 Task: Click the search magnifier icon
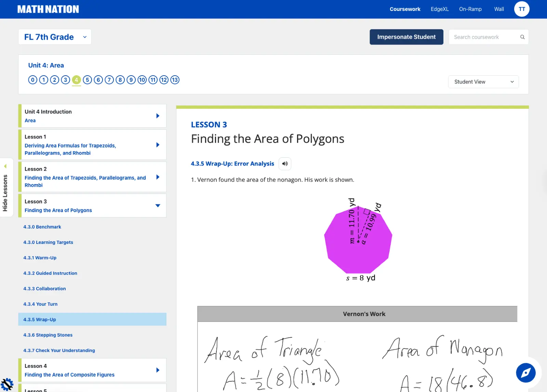coord(522,37)
